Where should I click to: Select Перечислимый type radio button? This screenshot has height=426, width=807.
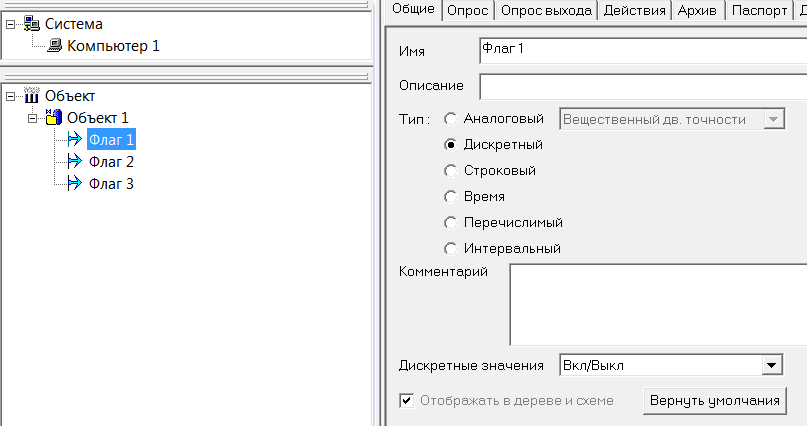tap(450, 222)
